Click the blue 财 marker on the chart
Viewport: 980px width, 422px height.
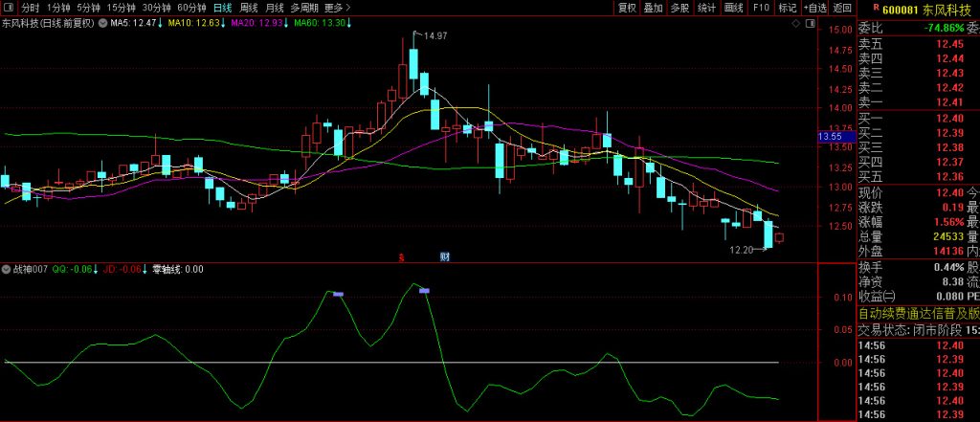click(445, 256)
